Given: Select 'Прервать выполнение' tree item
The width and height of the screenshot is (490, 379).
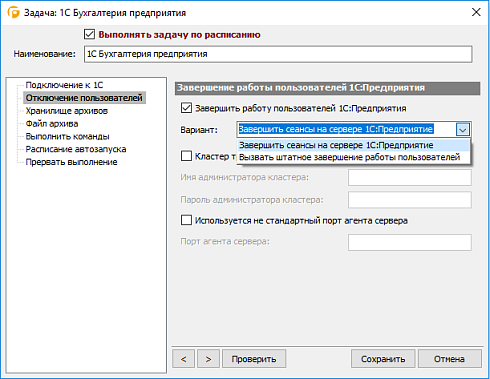Looking at the screenshot, I should 71,162.
